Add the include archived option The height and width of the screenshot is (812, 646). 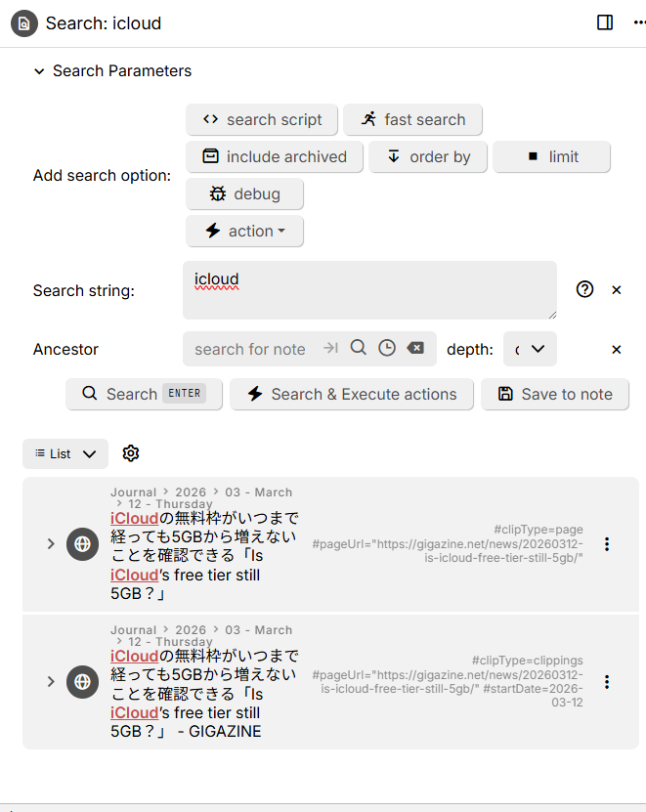point(275,157)
